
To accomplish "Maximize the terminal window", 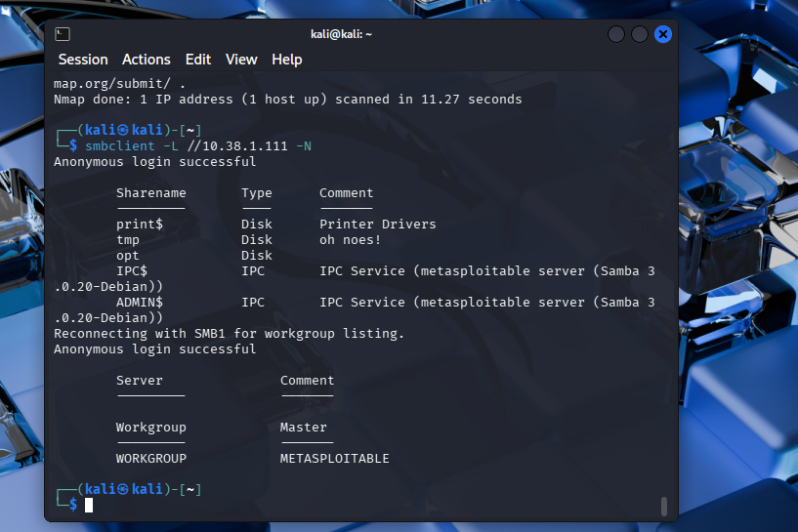I will [x=640, y=34].
